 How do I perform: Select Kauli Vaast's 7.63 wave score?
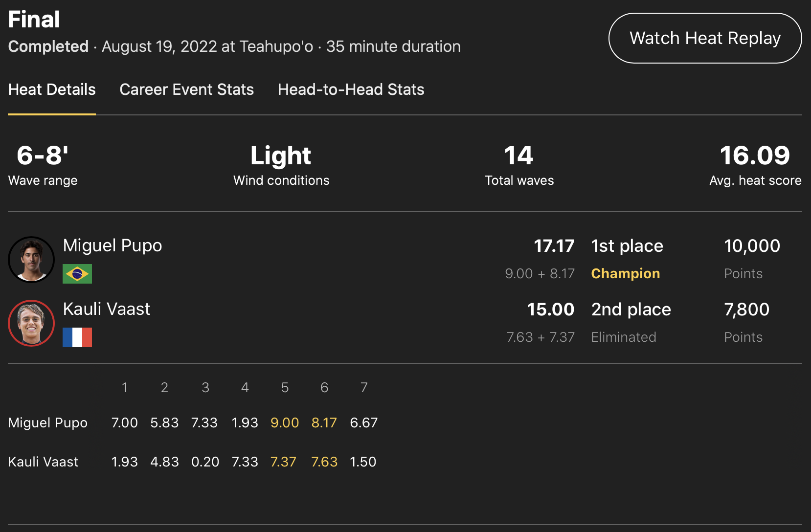point(324,462)
